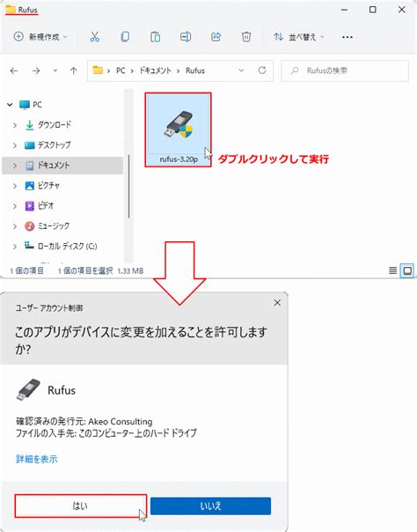Collapse the PC tree node
417x532 pixels.
coord(10,105)
